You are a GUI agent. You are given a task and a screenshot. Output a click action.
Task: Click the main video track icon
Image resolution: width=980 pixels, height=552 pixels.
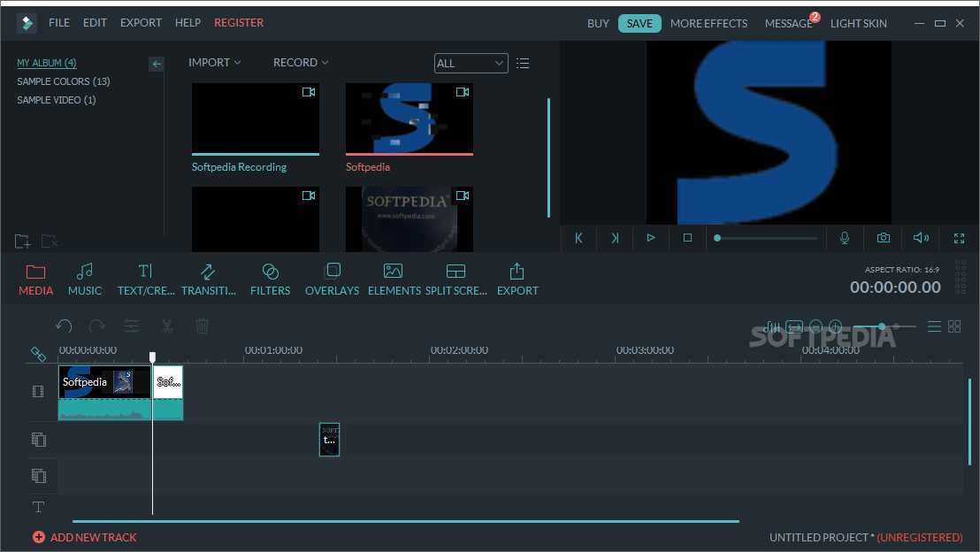click(38, 392)
